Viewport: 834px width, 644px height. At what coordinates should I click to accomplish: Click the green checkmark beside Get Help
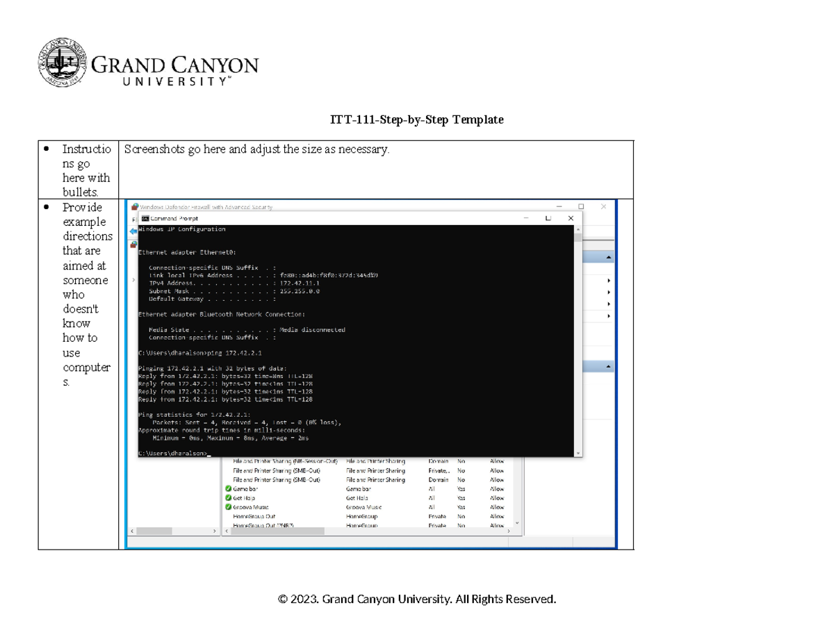tap(229, 497)
